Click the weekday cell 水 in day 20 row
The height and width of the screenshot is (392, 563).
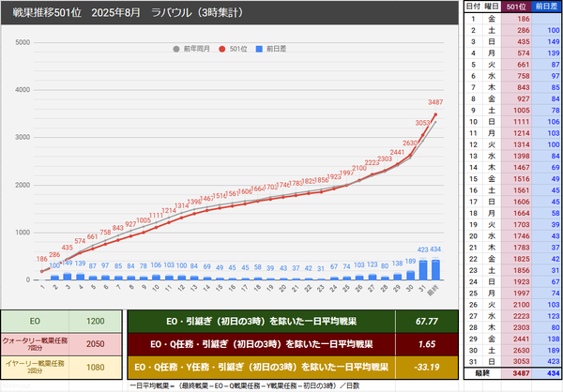click(491, 236)
